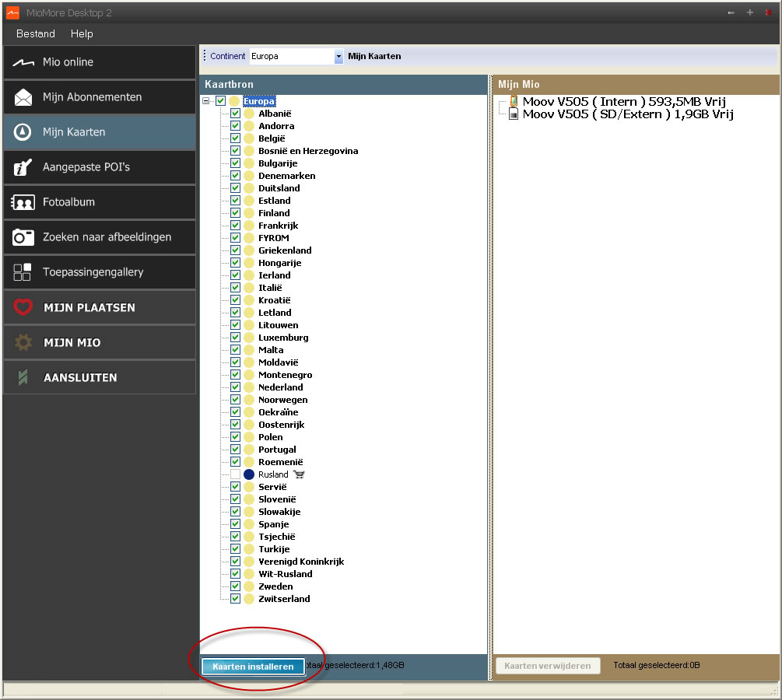
Task: Click the Kaarten installeren button
Action: [253, 667]
